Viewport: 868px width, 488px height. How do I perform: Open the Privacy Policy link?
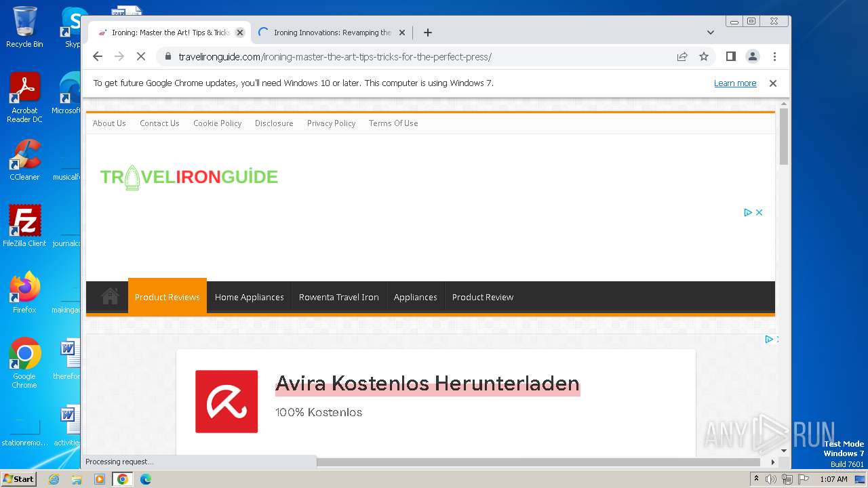point(331,123)
